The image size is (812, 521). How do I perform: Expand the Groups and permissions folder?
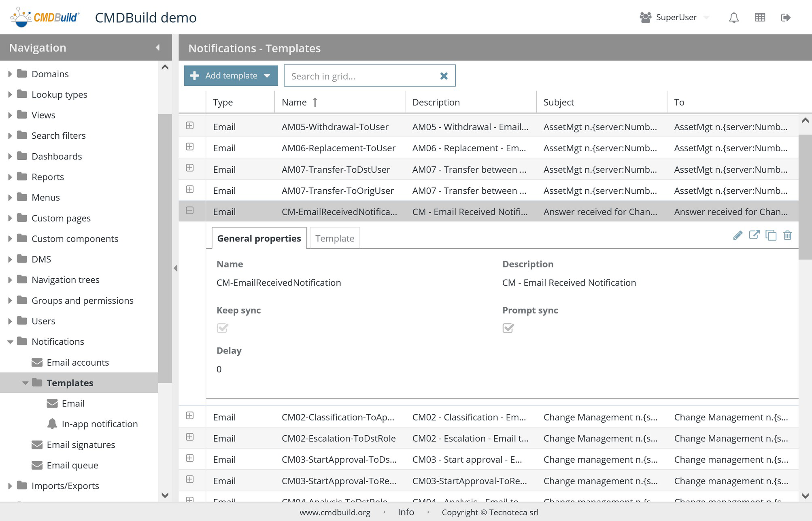pos(10,301)
